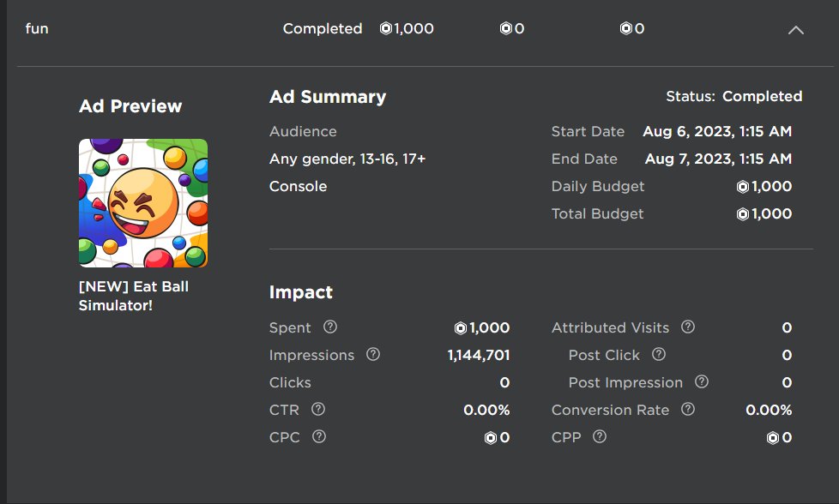Open the CTR help tooltip icon
The image size is (839, 504).
click(x=318, y=410)
